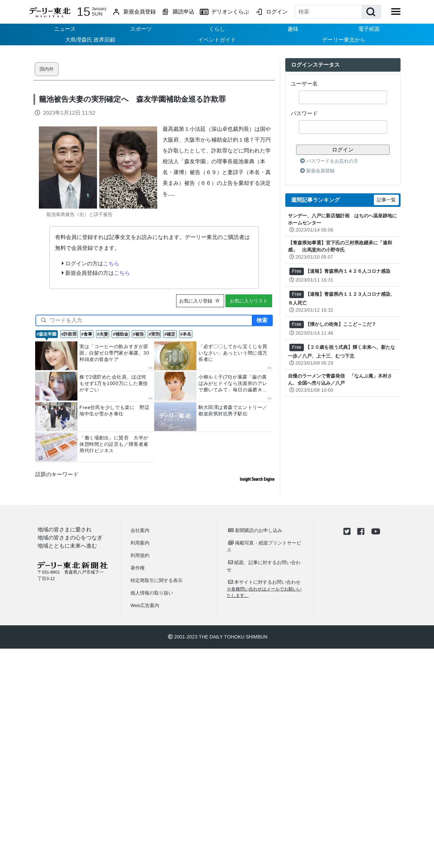Open 趣味 menu tab
434x868 pixels.
293,29
